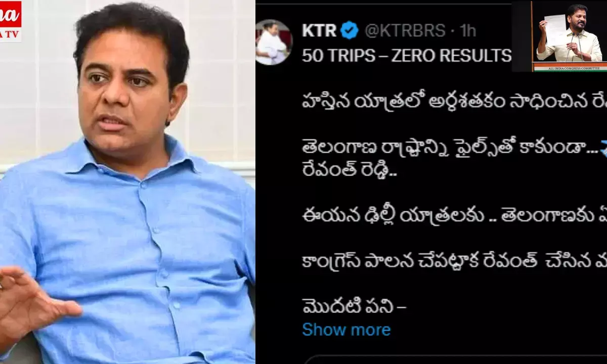Select the '50 TRIPS – ZERO RESULTS' headline

pyautogui.click(x=407, y=56)
